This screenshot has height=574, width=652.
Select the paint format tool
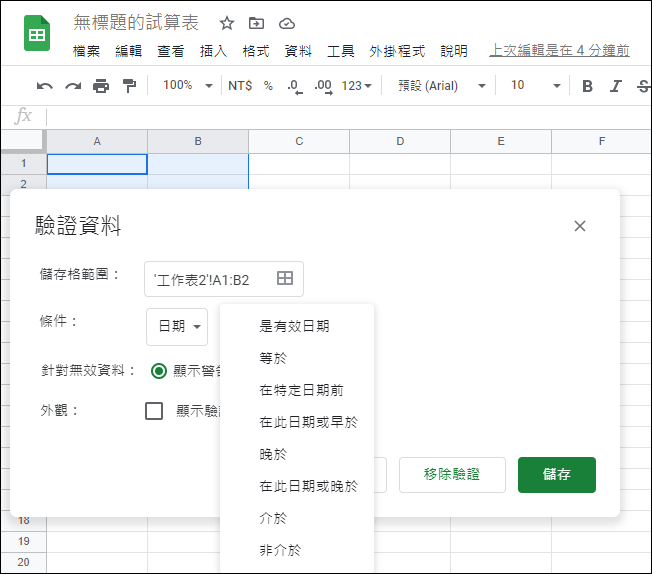129,86
